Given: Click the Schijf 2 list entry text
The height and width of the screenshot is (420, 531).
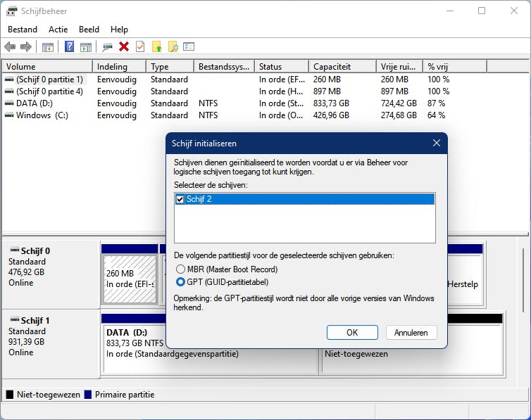Looking at the screenshot, I should point(199,199).
